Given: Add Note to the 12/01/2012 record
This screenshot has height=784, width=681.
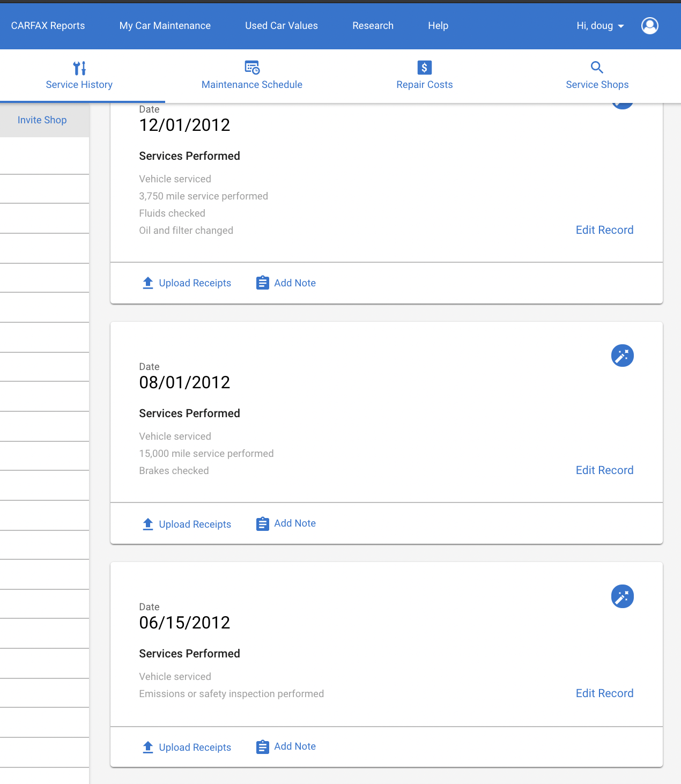Looking at the screenshot, I should (x=295, y=283).
